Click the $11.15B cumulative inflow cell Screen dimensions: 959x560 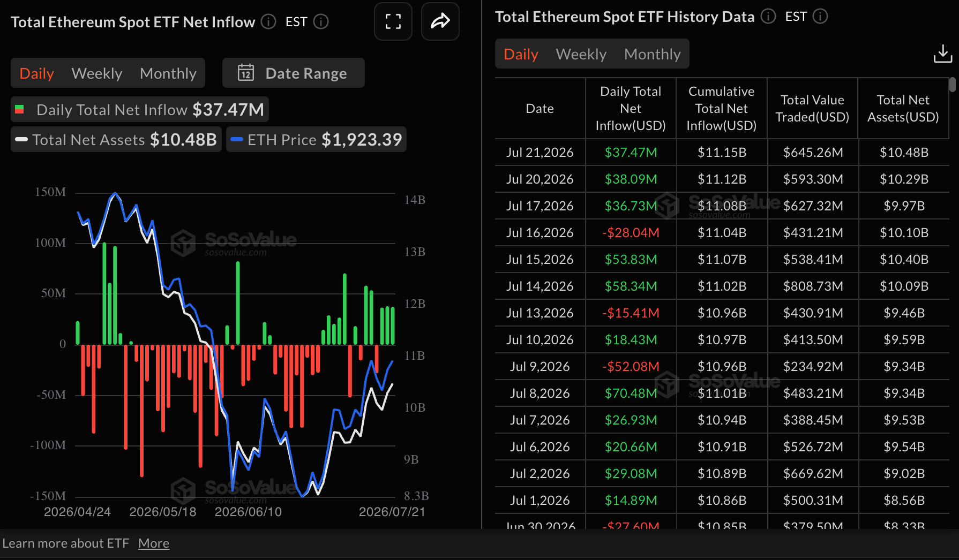point(722,153)
